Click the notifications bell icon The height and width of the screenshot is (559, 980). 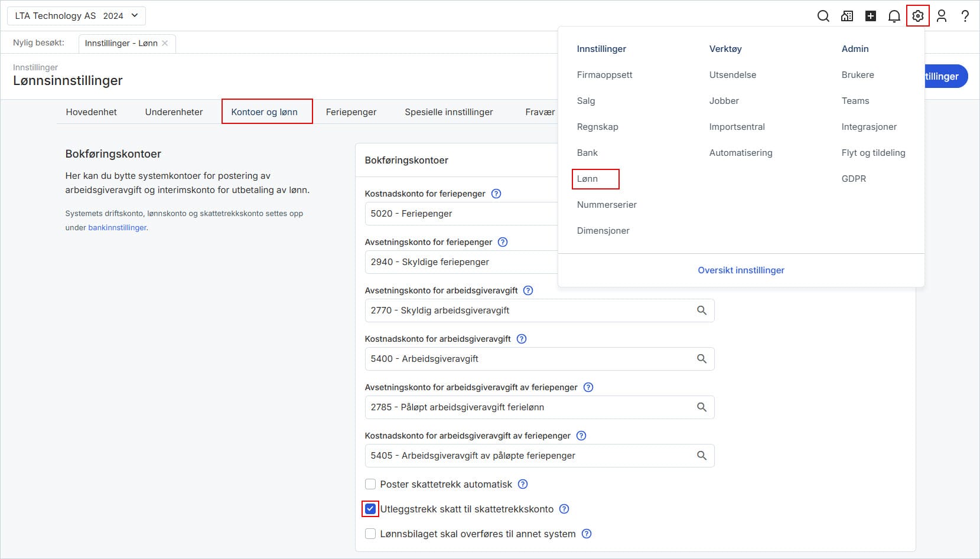(x=894, y=16)
